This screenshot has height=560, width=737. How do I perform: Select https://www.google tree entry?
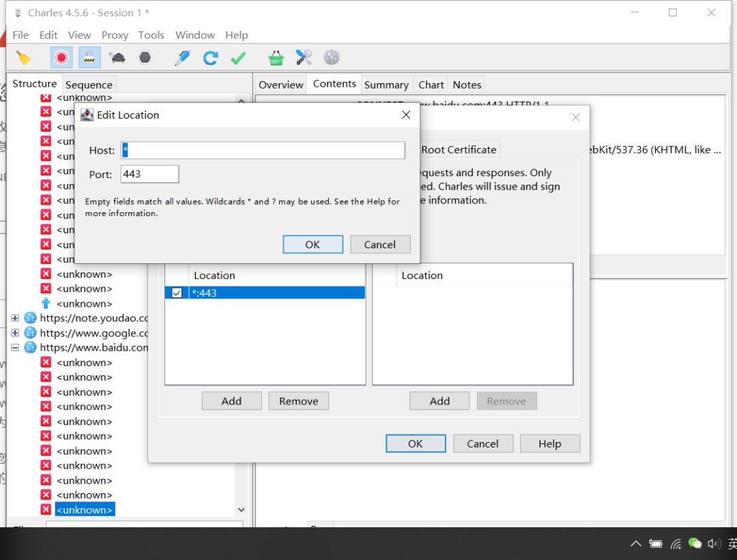coord(93,333)
